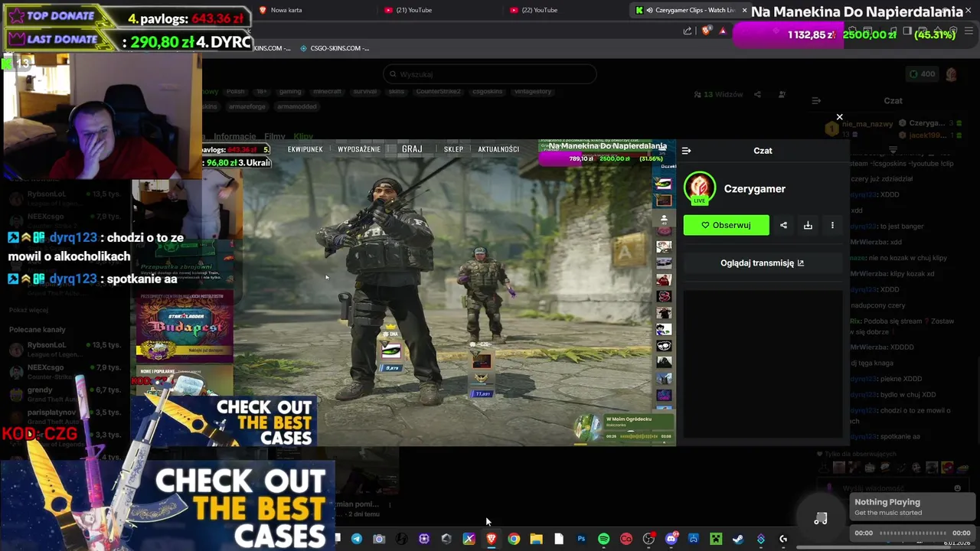Viewport: 980px width, 551px height.
Task: Click the Czerygamer channel avatar
Action: pyautogui.click(x=699, y=188)
